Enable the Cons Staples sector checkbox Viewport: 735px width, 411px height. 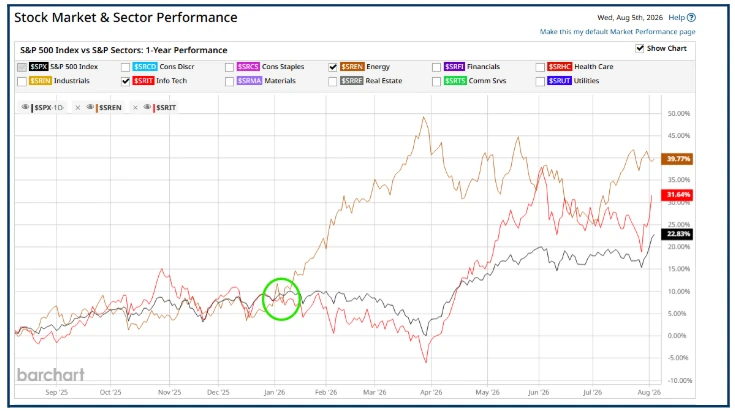coord(229,67)
